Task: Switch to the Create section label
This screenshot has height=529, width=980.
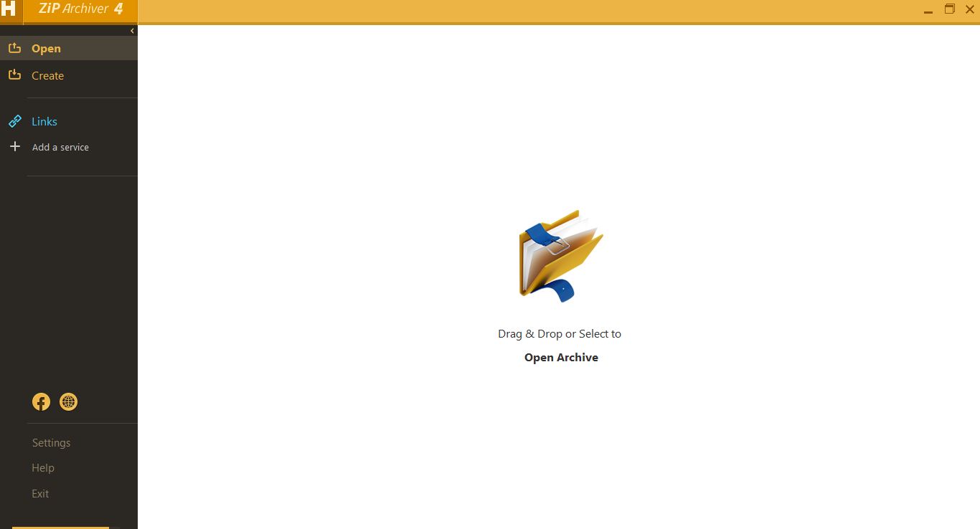Action: tap(47, 75)
